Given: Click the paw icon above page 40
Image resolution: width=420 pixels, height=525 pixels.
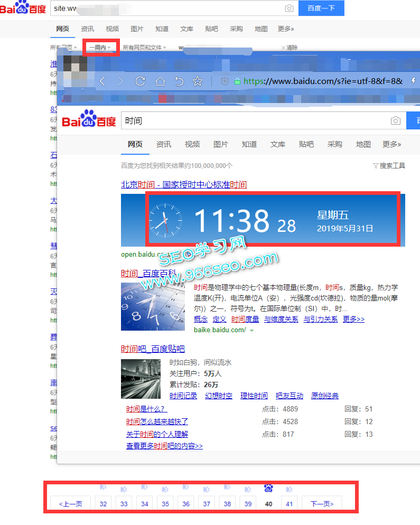Looking at the screenshot, I should (x=268, y=488).
